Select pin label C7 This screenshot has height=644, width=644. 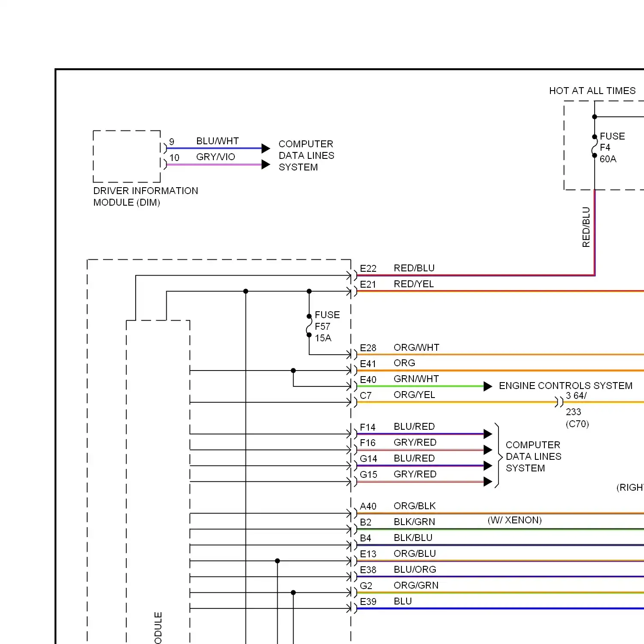pyautogui.click(x=366, y=395)
